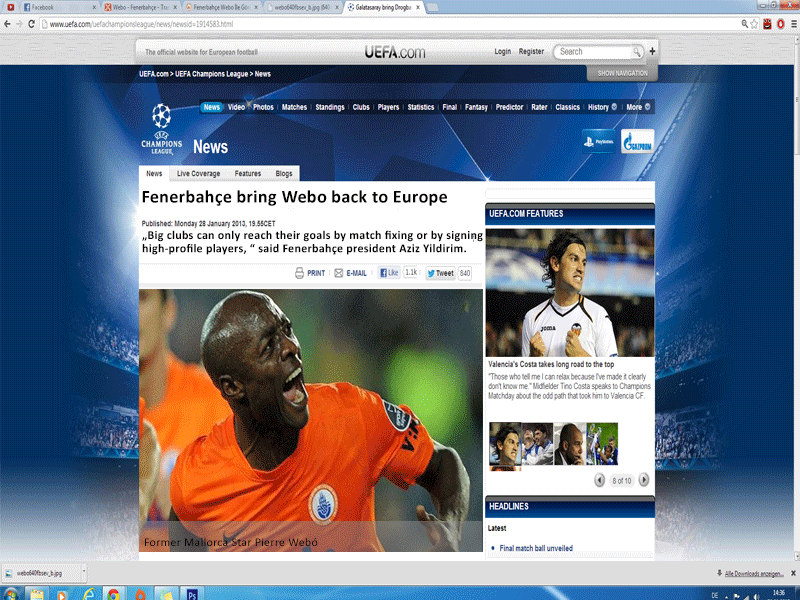The height and width of the screenshot is (600, 800).
Task: Close downloads bar with X
Action: (x=793, y=573)
